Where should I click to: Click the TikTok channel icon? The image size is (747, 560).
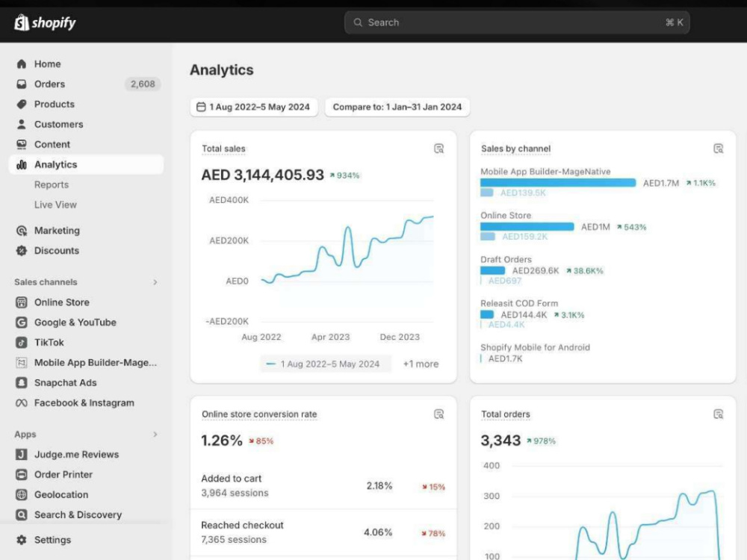(22, 343)
